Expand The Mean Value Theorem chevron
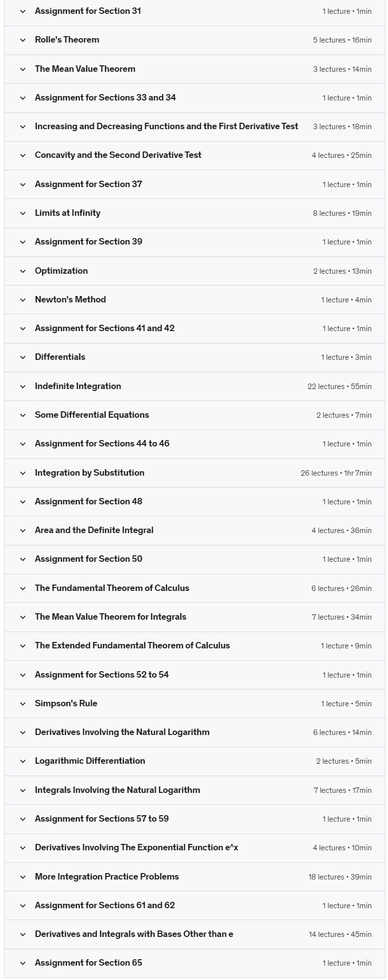This screenshot has width=388, height=980. point(23,69)
